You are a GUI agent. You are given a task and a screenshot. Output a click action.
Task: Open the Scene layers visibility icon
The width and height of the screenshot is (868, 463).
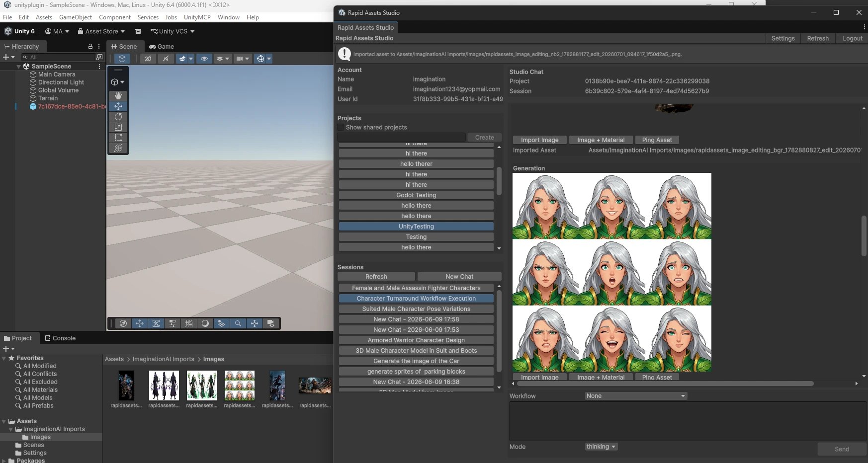[223, 59]
